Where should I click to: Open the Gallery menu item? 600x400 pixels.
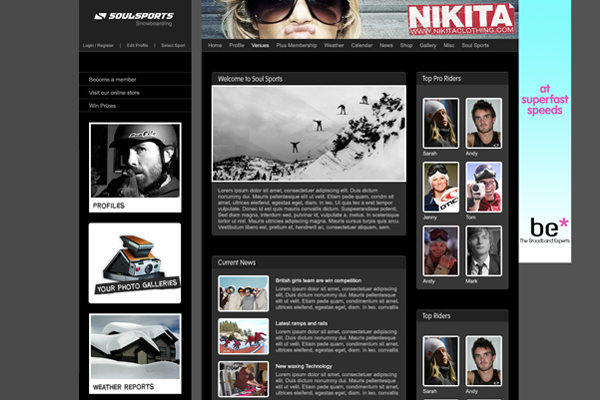tap(428, 45)
